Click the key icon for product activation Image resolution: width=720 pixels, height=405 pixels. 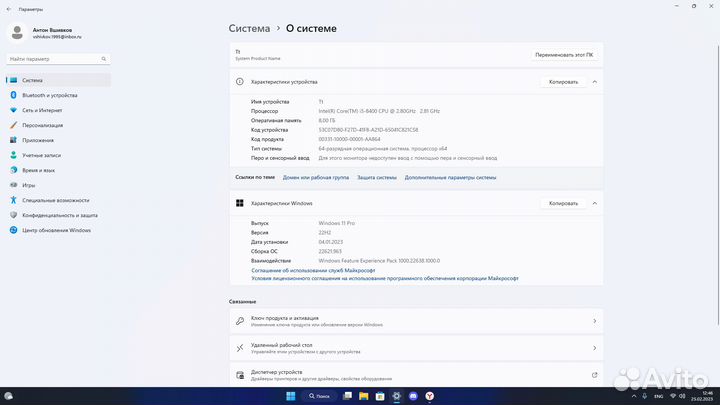[240, 321]
